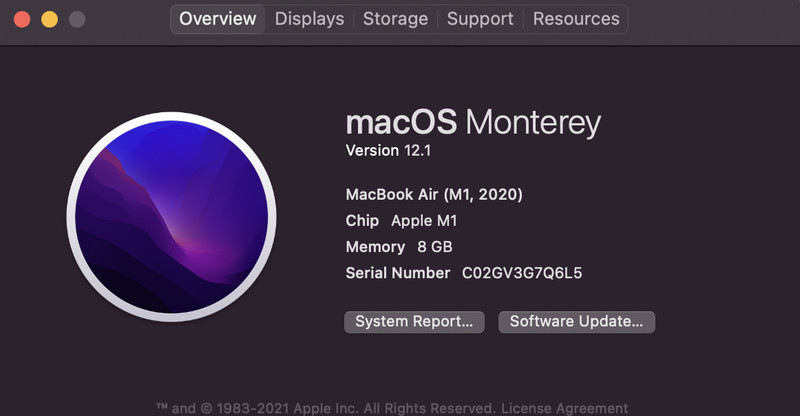Open the License Agreement link
800x416 pixels.
coord(564,408)
